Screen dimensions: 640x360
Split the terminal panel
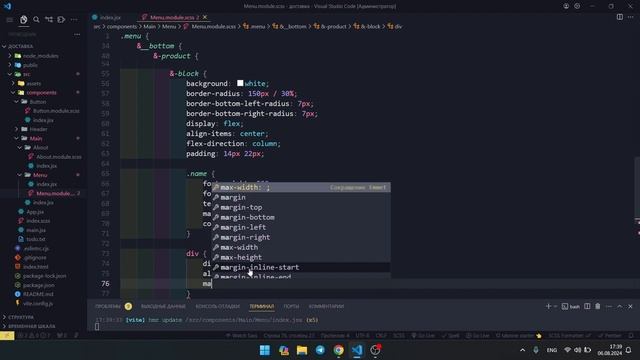click(587, 306)
